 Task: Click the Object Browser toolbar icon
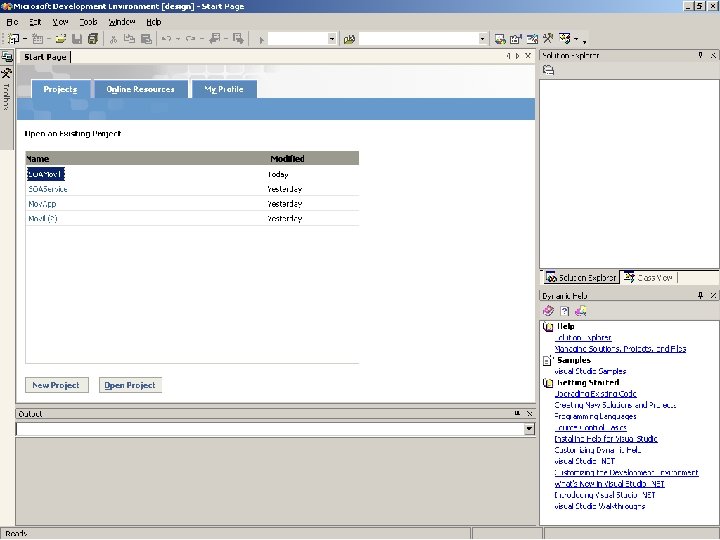(x=532, y=39)
